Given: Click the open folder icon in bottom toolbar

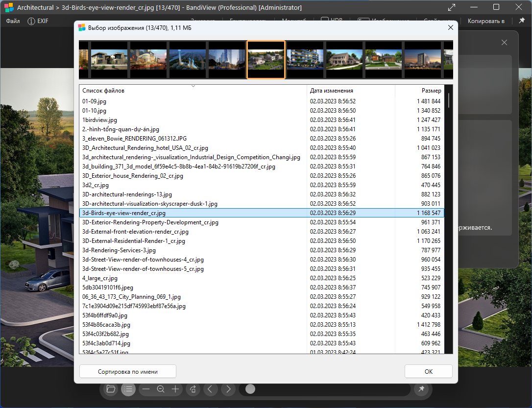Looking at the screenshot, I should click(111, 389).
